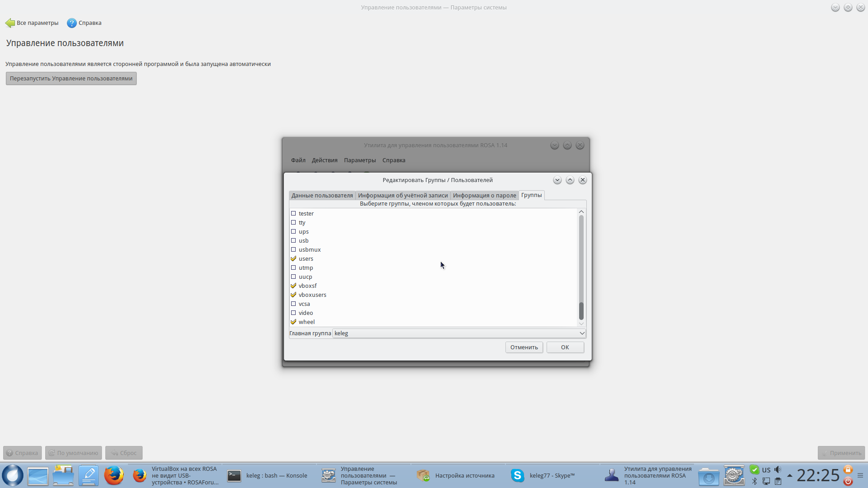
Task: Open ROSA launcher start menu
Action: [x=13, y=475]
